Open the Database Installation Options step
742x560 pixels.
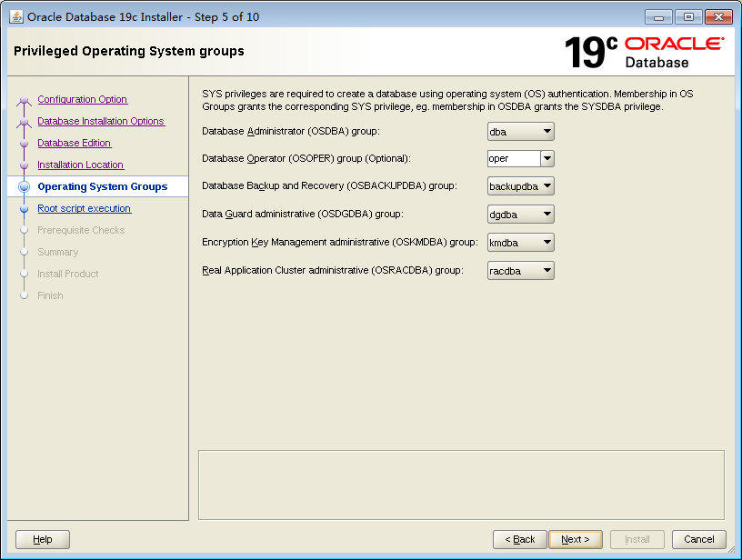tap(101, 121)
